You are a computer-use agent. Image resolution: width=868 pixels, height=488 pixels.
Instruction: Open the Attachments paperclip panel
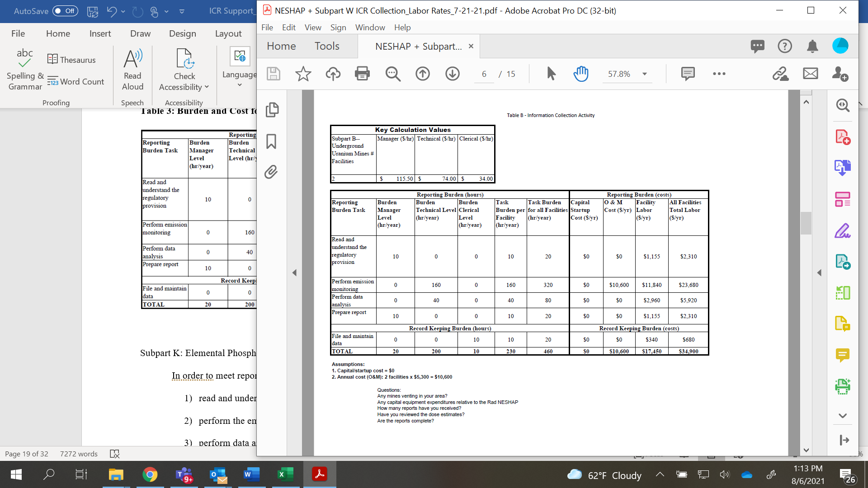click(x=271, y=172)
